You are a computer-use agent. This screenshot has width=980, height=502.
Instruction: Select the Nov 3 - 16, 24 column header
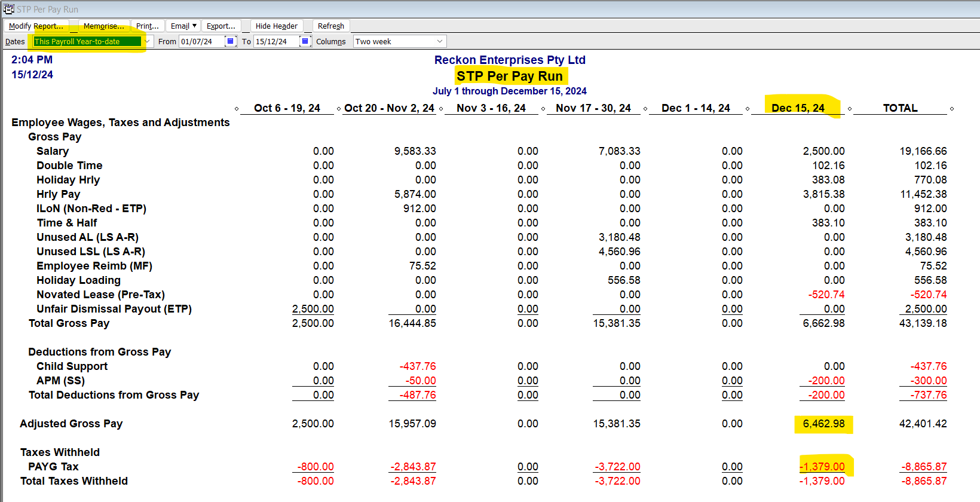(491, 108)
